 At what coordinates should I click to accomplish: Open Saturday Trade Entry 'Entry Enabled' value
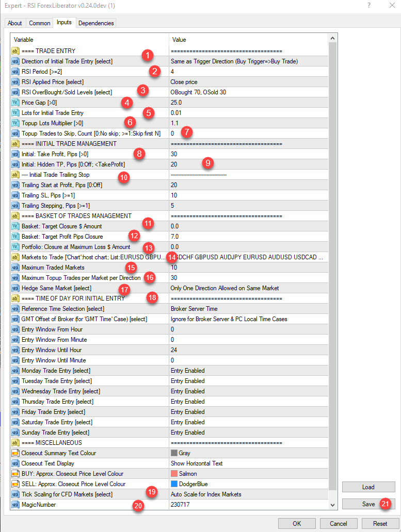point(249,422)
